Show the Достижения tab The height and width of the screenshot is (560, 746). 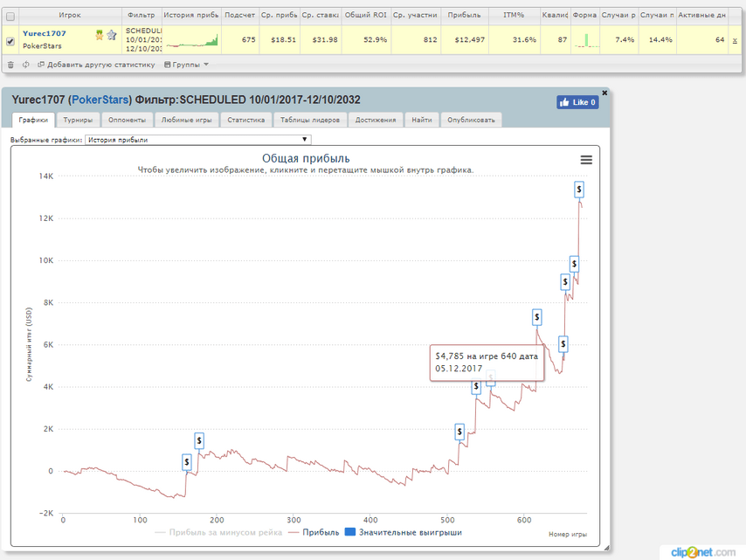(376, 120)
